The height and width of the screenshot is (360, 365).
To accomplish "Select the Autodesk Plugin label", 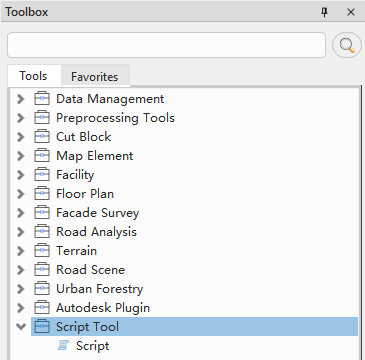I will [x=103, y=308].
